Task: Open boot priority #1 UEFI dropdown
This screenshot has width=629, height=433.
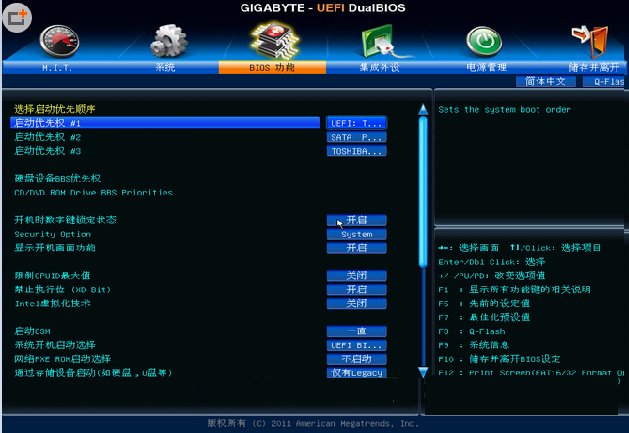Action: pyautogui.click(x=356, y=123)
